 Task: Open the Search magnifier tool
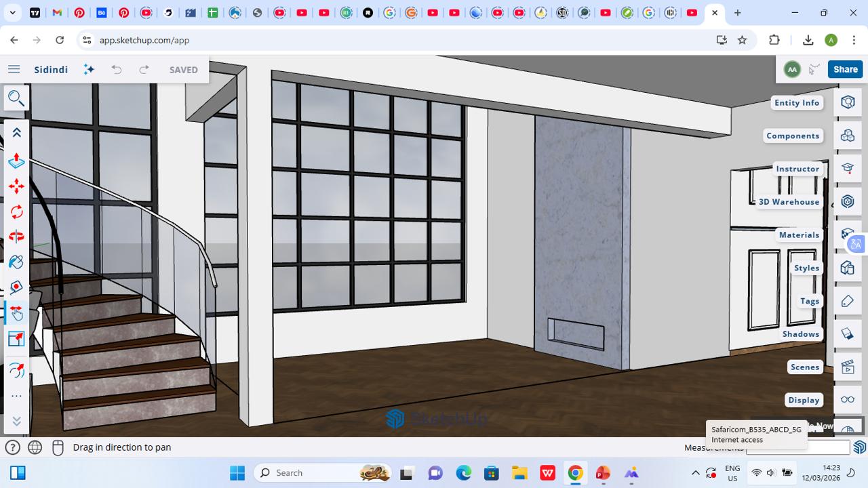(16, 98)
